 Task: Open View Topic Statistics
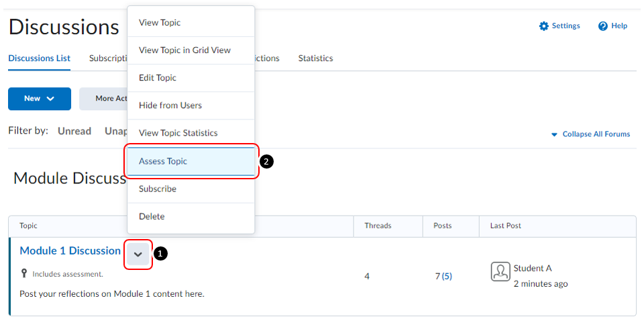(178, 133)
